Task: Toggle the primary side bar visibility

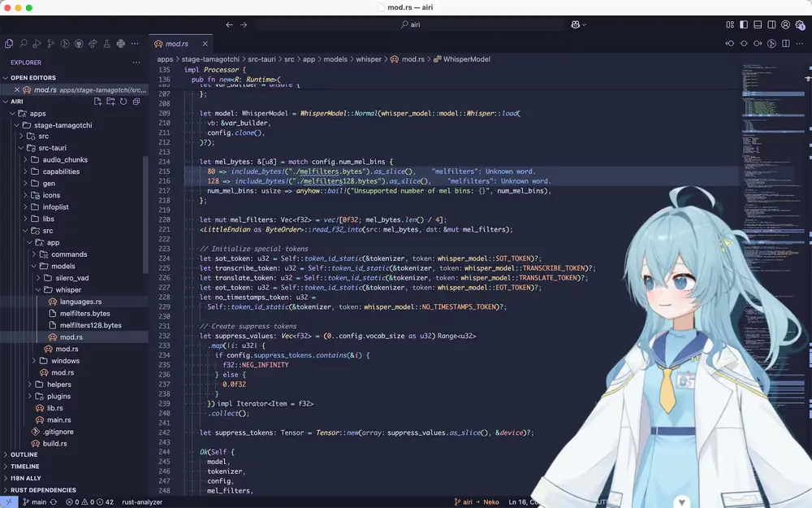Action: [x=743, y=25]
